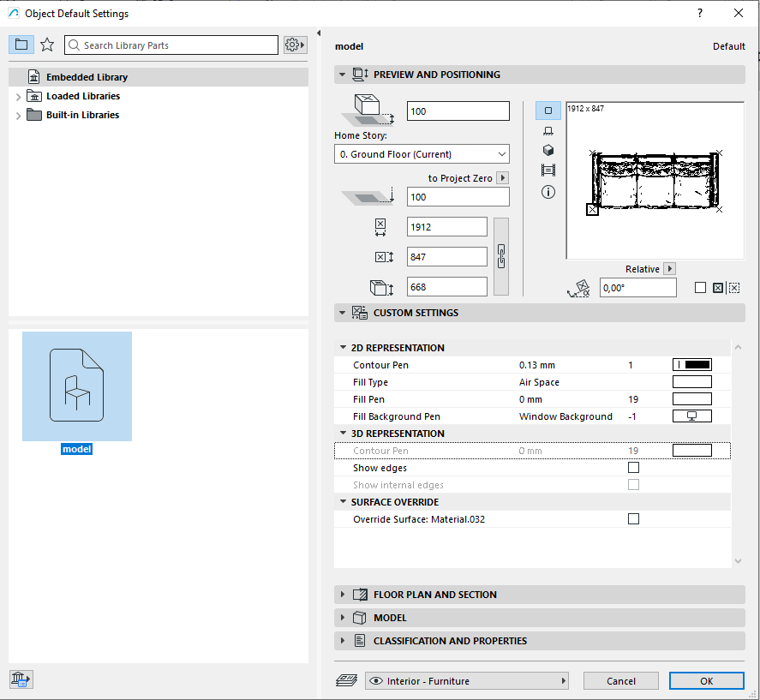Collapse the library browser panel arrow
The image size is (760, 700).
point(319,33)
